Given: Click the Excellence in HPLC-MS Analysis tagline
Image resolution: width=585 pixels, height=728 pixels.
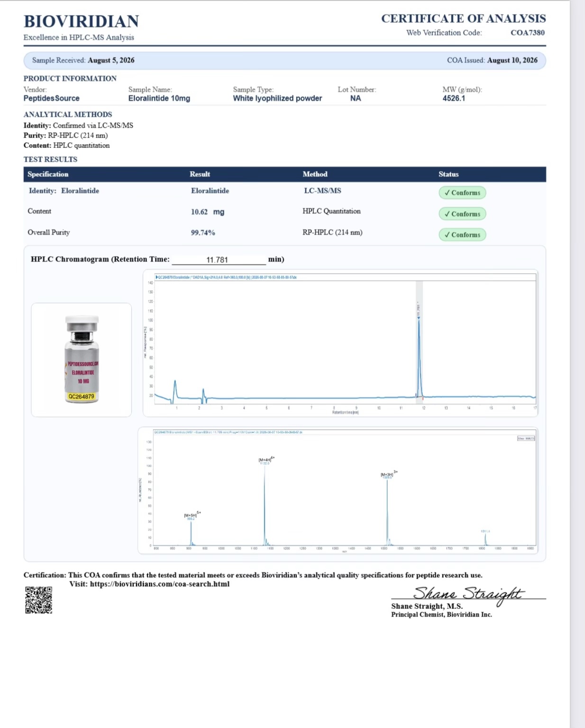Looking at the screenshot, I should 79,37.
